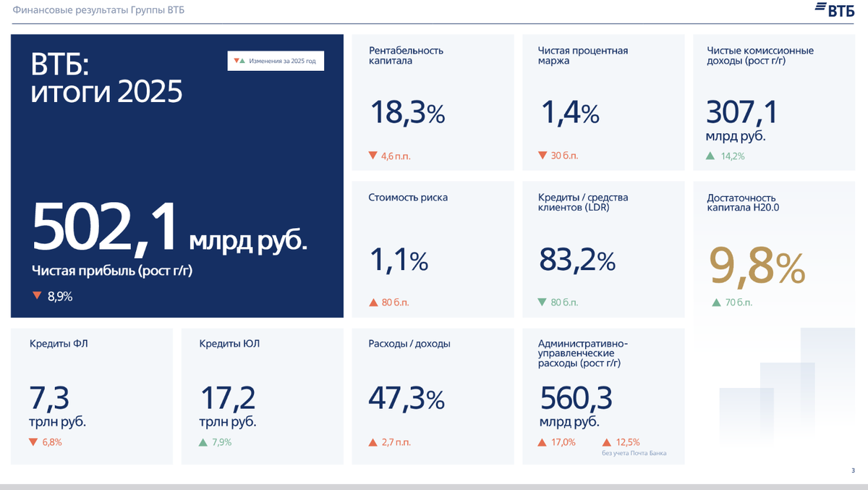Screen dimensions: 868x490
Task: Click the red up arrow beside 12,5%
Action: coord(606,442)
